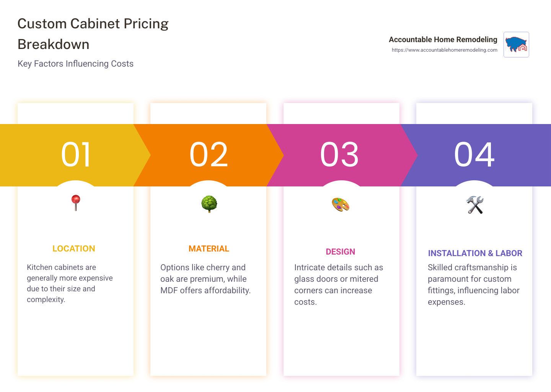
Task: Click the hammer and wrench icon
Action: [475, 205]
